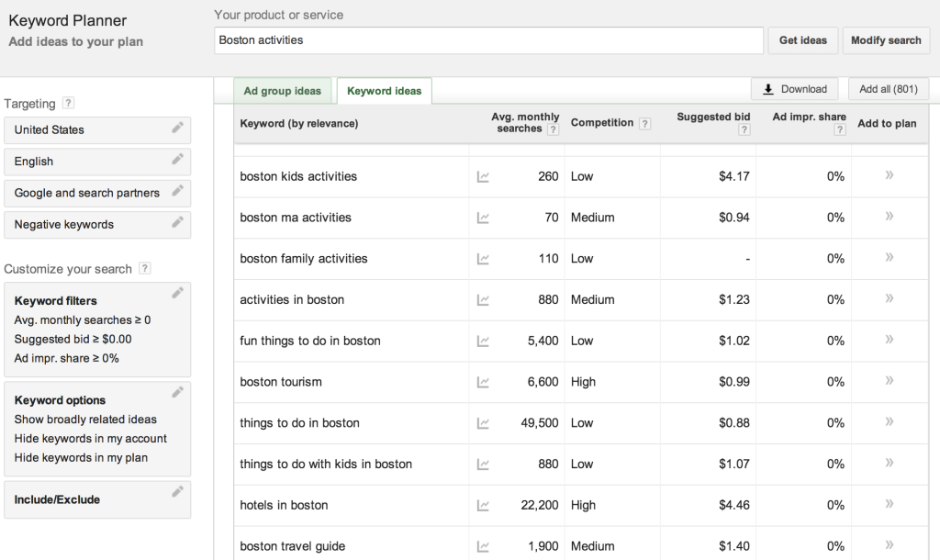Add hotels in boston to plan

pyautogui.click(x=889, y=504)
